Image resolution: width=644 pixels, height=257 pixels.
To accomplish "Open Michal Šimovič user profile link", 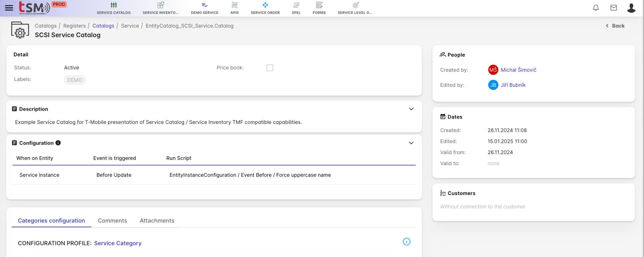I will [x=518, y=70].
